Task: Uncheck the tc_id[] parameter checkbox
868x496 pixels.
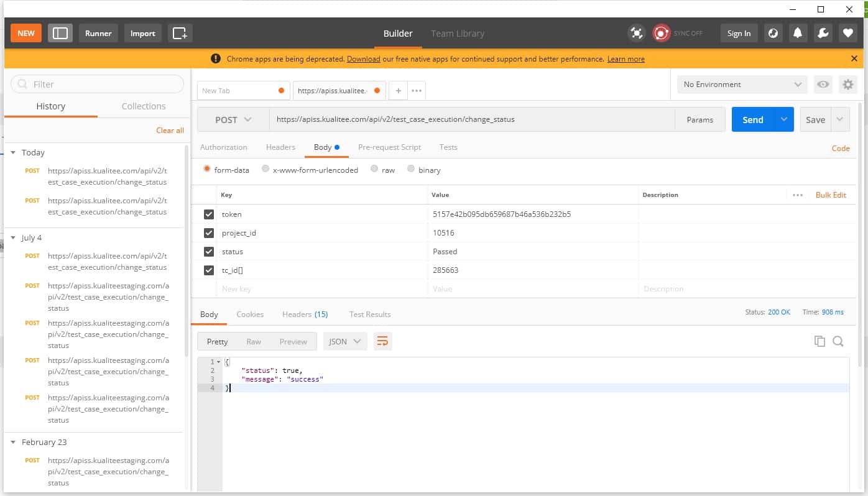Action: tap(209, 270)
